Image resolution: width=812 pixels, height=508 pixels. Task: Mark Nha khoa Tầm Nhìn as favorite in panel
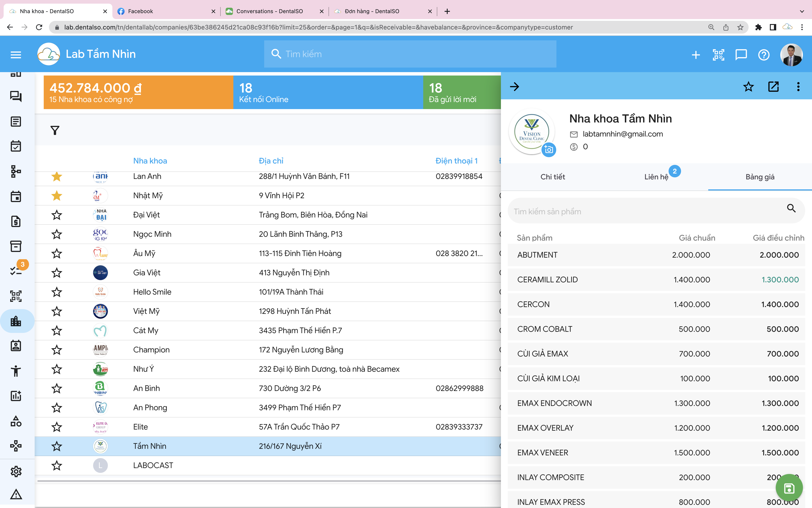[x=748, y=87]
